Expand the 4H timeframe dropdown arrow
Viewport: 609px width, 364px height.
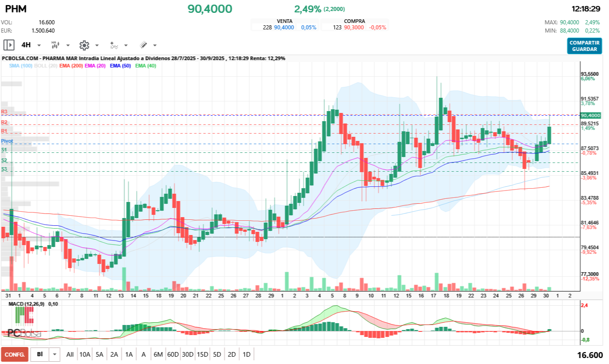tap(39, 45)
